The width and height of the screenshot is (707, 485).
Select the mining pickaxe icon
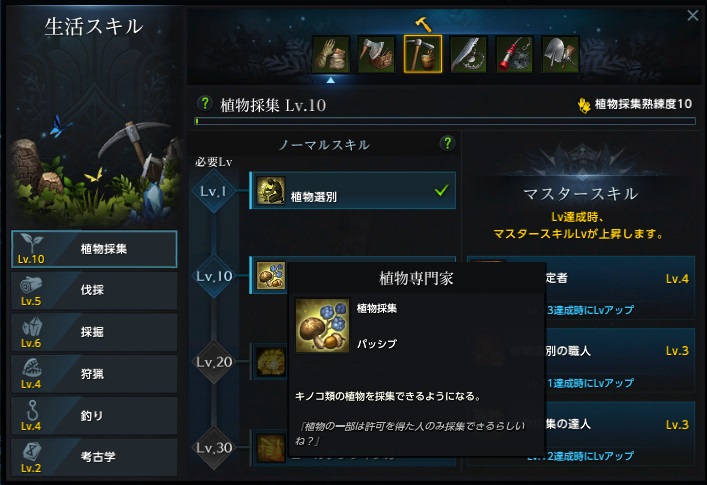tap(422, 54)
